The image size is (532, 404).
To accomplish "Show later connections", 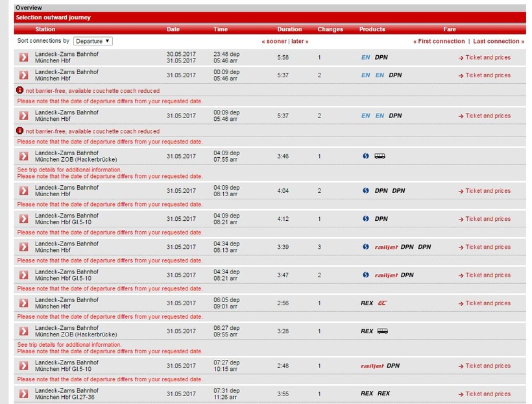I will point(300,41).
